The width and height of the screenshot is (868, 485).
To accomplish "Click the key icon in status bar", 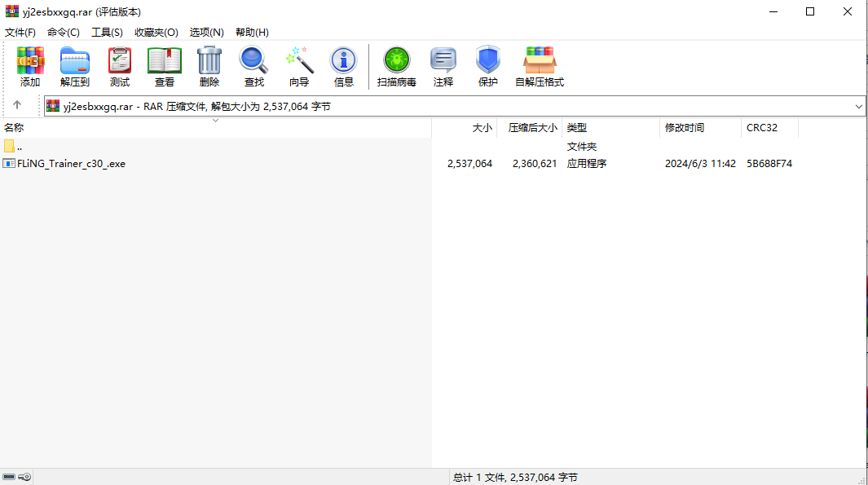I will pos(24,477).
